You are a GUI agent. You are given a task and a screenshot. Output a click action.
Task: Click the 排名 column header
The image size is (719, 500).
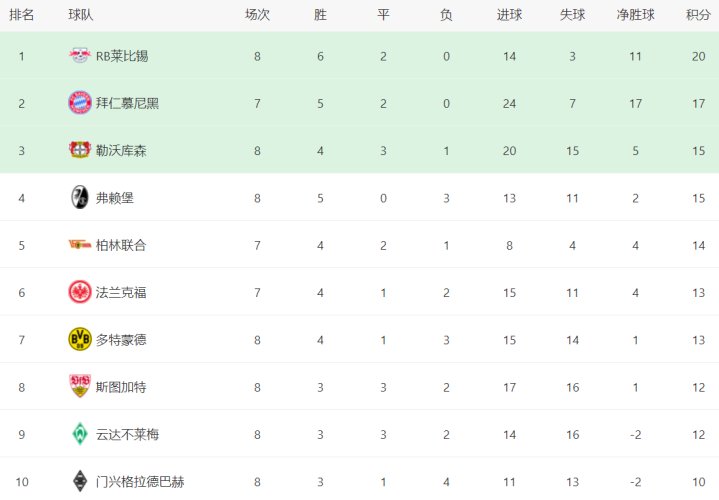(x=22, y=15)
